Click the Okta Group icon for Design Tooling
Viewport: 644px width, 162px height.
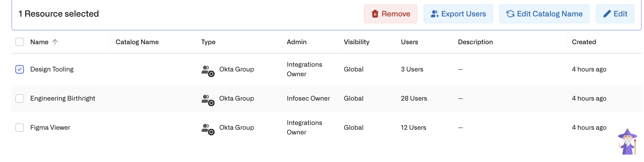[208, 71]
